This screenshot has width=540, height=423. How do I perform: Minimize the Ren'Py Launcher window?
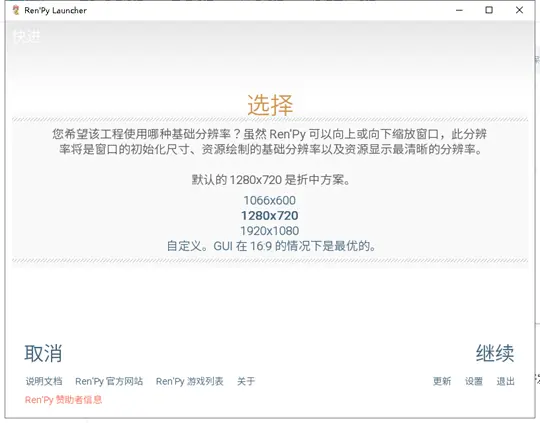click(x=459, y=10)
